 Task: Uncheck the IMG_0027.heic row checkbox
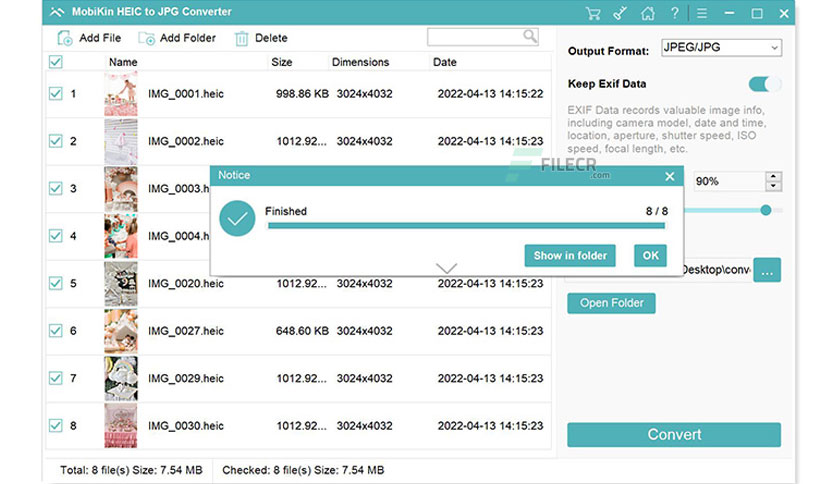[x=55, y=331]
